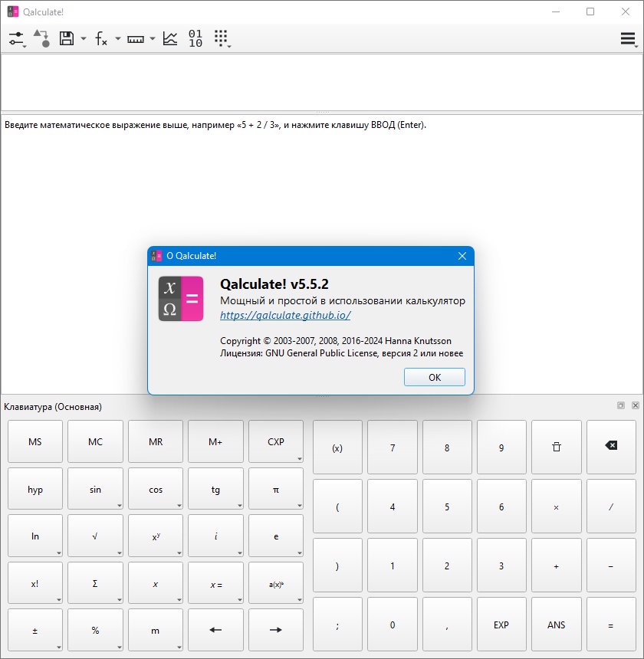The image size is (644, 659).
Task: Expand the dropdown arrow next to functions icon
Action: [118, 38]
